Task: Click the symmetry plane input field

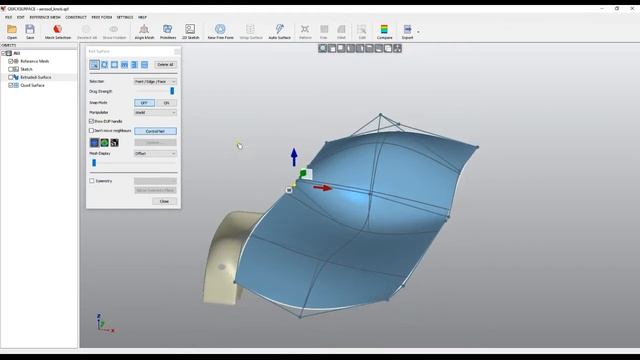Action: (x=155, y=181)
